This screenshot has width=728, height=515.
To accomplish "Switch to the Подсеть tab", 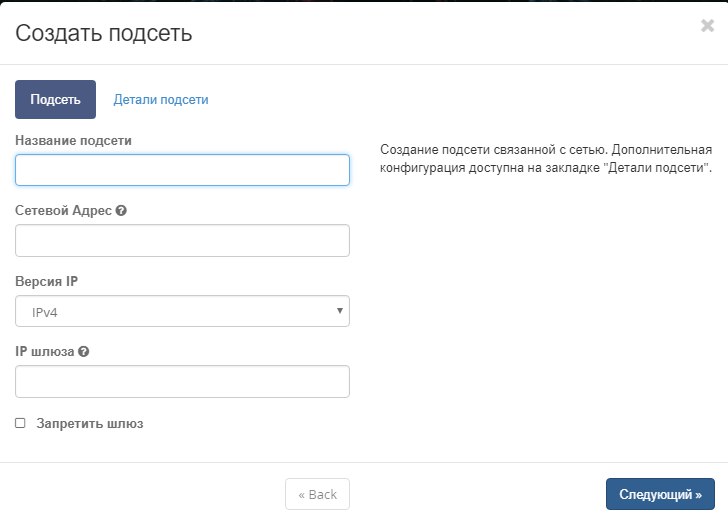I will click(55, 100).
